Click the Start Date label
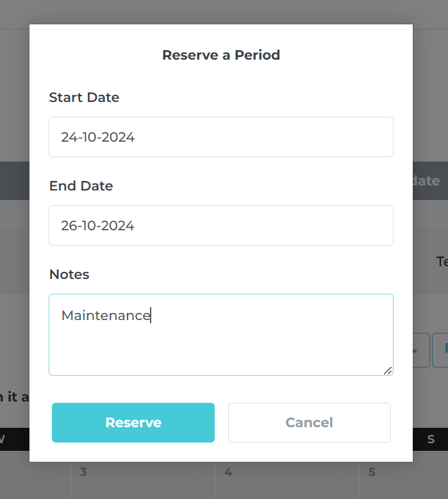 click(84, 97)
